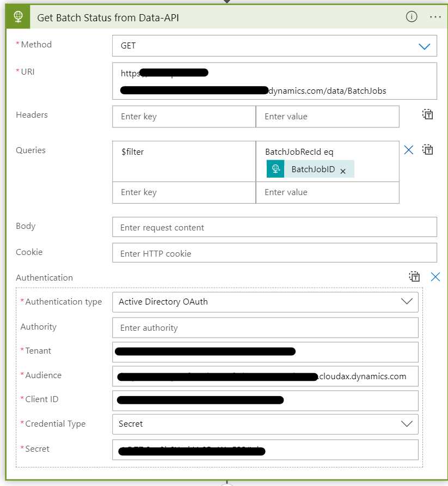448x486 pixels.
Task: Click the HTTP action globe icon
Action: pos(19,17)
